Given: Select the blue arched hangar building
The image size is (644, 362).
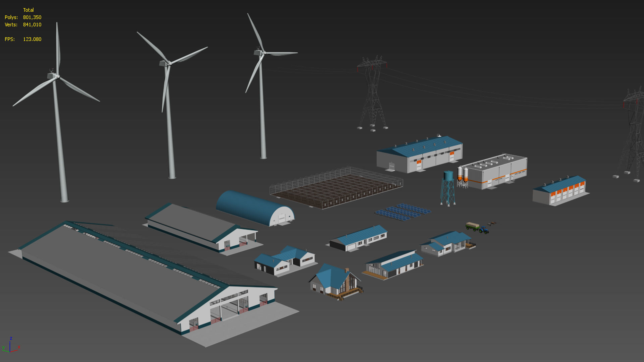Looking at the screenshot, I should (255, 208).
